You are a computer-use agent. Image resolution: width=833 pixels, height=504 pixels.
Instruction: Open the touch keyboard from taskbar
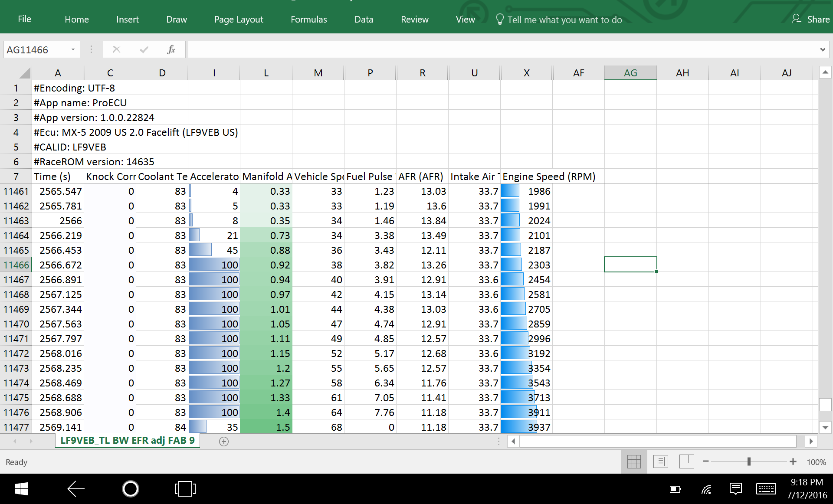(766, 489)
